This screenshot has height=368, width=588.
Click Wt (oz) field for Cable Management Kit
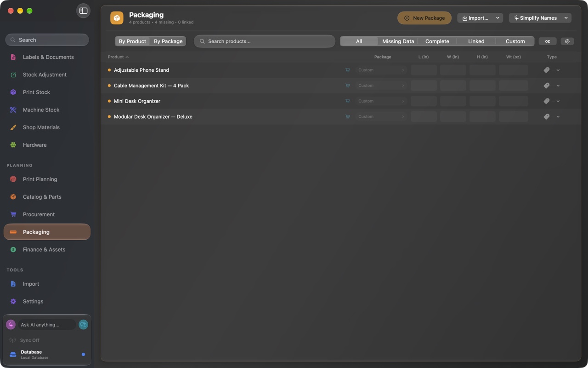pos(514,86)
